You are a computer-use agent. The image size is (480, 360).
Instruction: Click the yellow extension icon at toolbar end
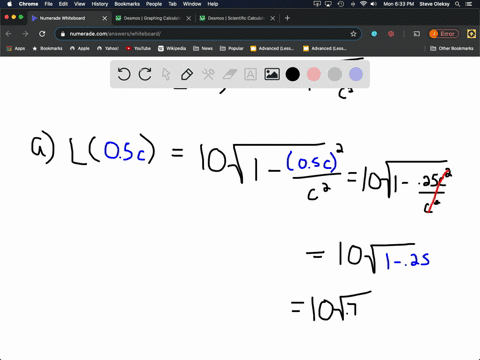(x=471, y=34)
